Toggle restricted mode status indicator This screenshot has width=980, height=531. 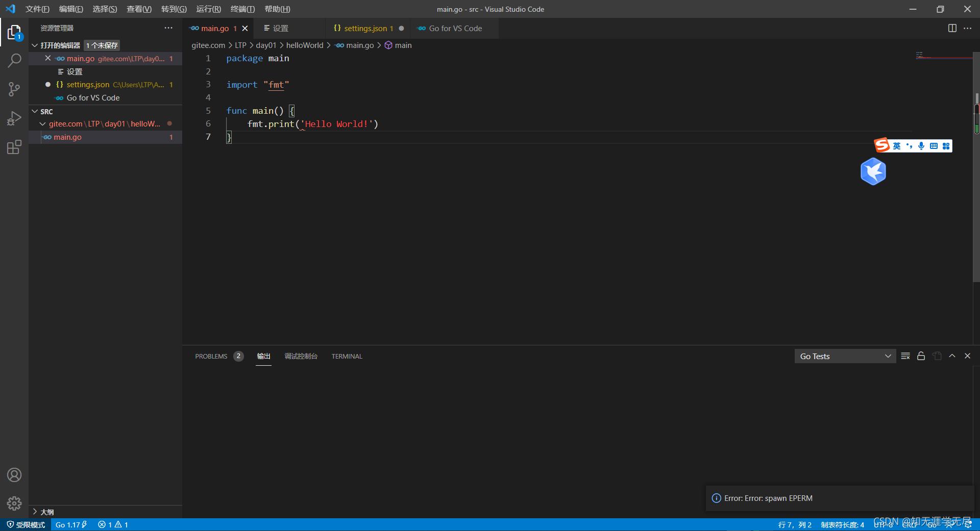click(x=26, y=524)
